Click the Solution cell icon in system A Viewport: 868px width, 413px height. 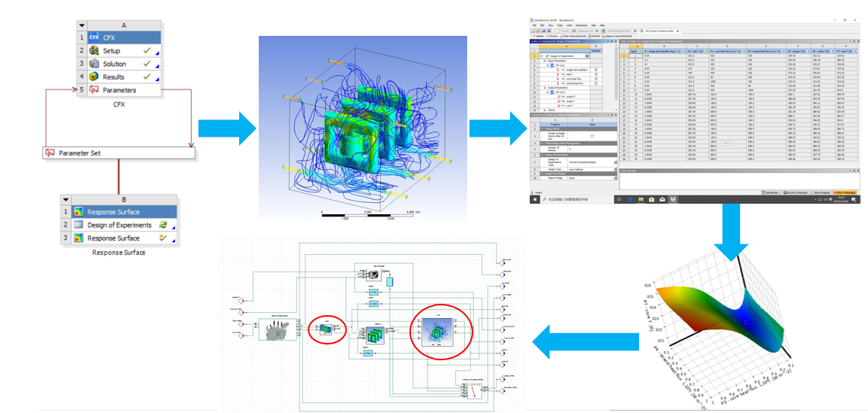(x=94, y=63)
